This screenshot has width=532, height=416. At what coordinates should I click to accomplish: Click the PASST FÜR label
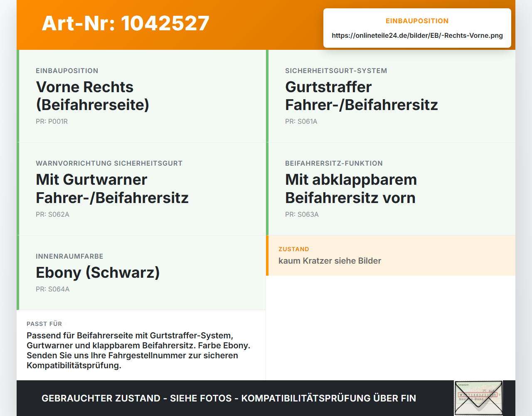coord(44,324)
